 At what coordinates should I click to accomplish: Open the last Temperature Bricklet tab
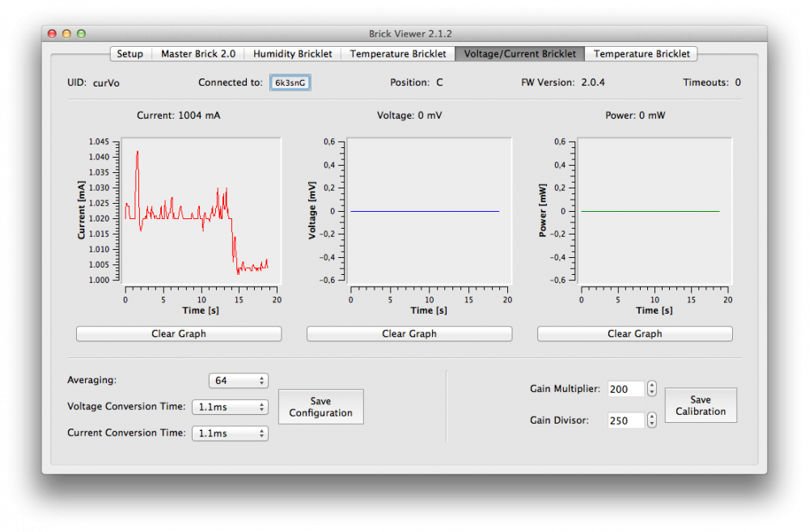point(642,54)
